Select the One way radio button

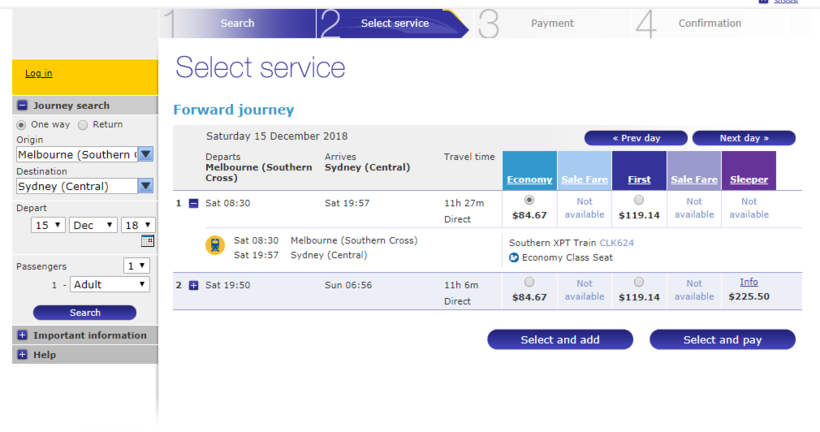pyautogui.click(x=21, y=125)
